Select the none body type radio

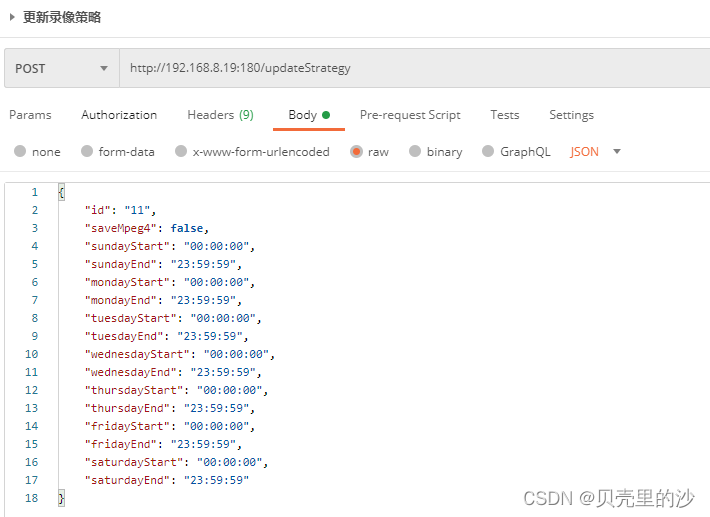coord(20,151)
